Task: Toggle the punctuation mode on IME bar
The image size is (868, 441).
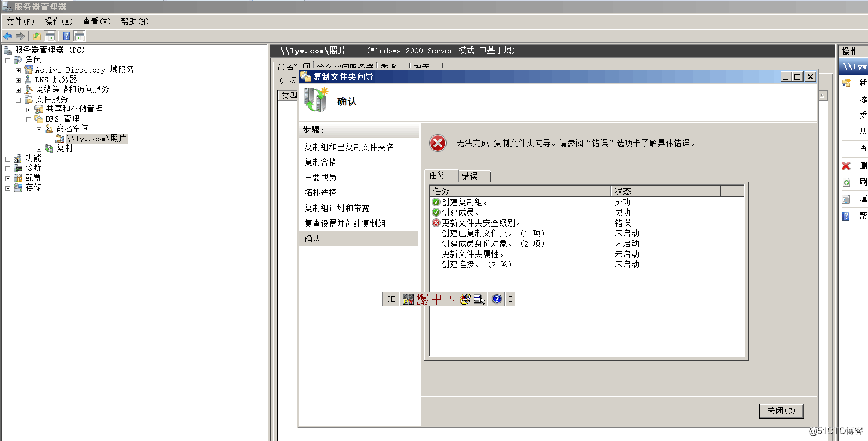Action: [450, 299]
